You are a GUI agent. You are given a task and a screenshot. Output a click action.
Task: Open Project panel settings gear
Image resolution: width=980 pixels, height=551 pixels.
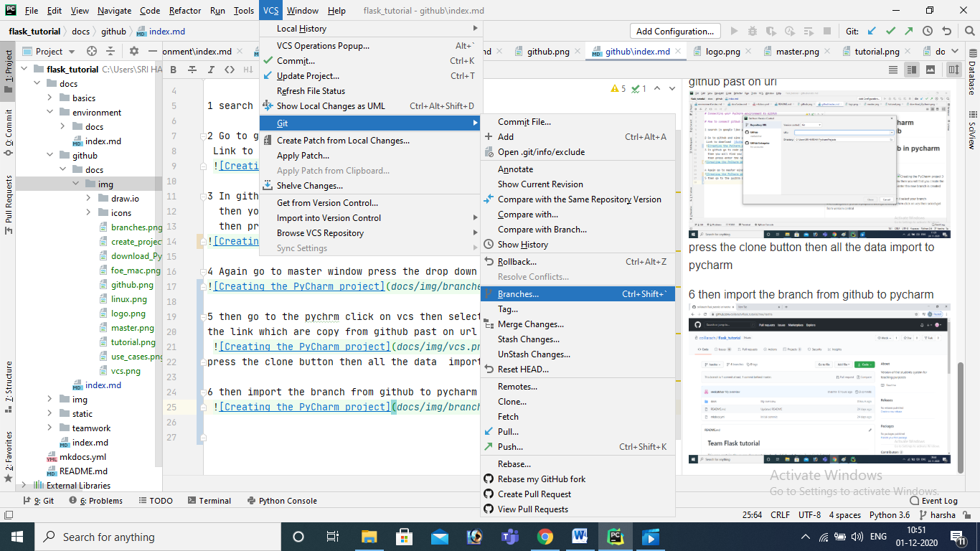tap(133, 51)
